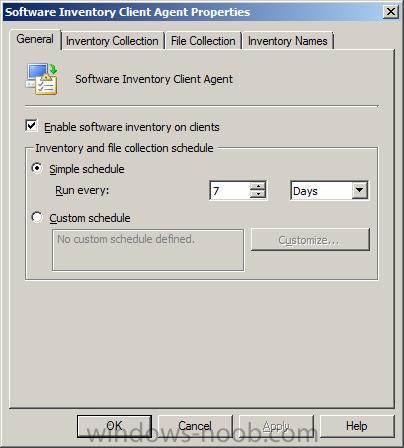
Task: Select the General tab
Action: (x=35, y=39)
